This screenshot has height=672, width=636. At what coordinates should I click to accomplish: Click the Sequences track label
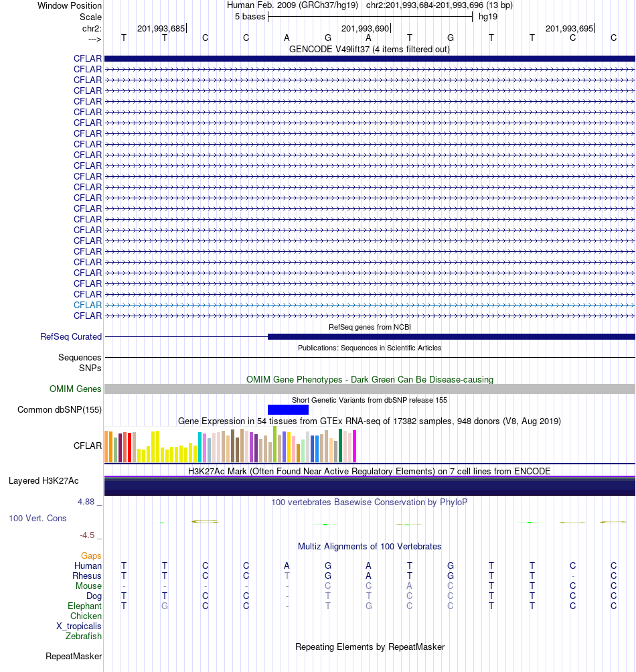[x=80, y=357]
